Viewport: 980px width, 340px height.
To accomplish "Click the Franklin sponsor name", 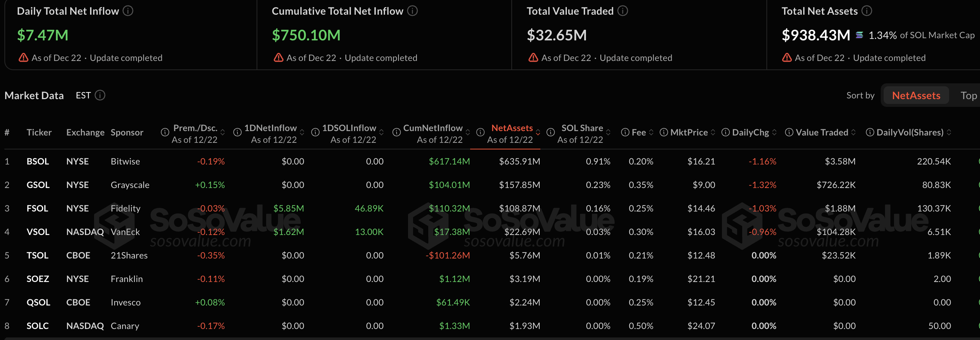I will point(127,279).
